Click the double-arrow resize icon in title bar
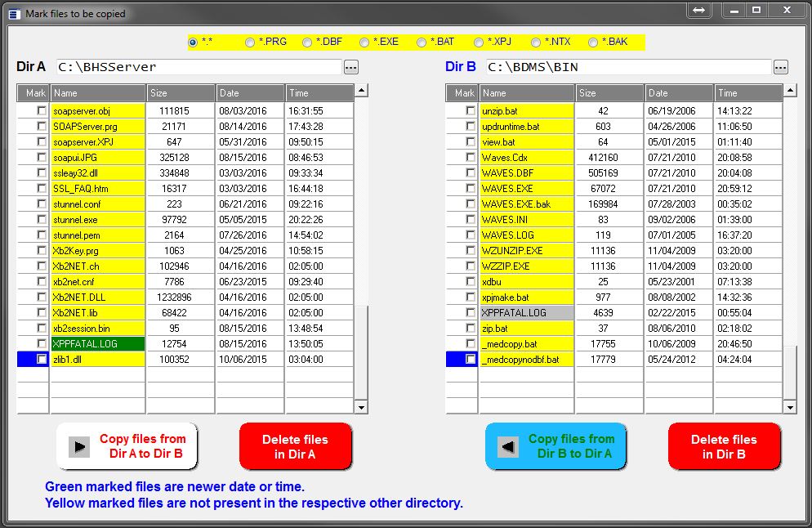This screenshot has height=528, width=812. (x=698, y=11)
